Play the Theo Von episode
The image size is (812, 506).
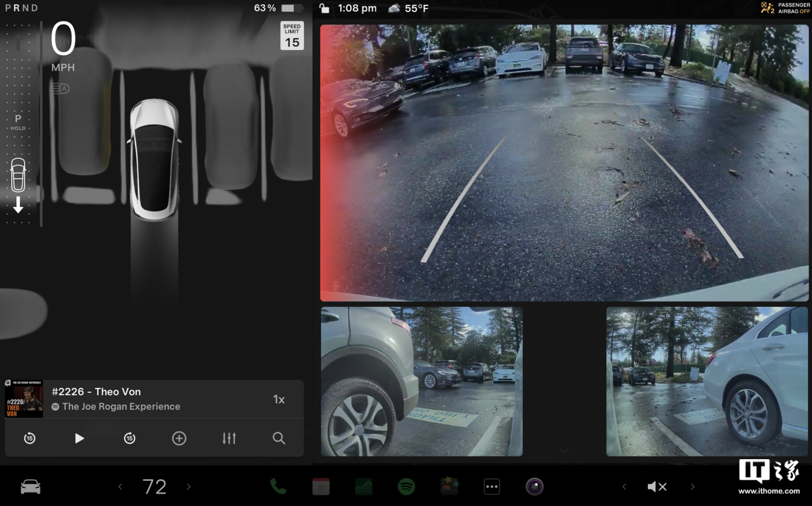point(80,438)
